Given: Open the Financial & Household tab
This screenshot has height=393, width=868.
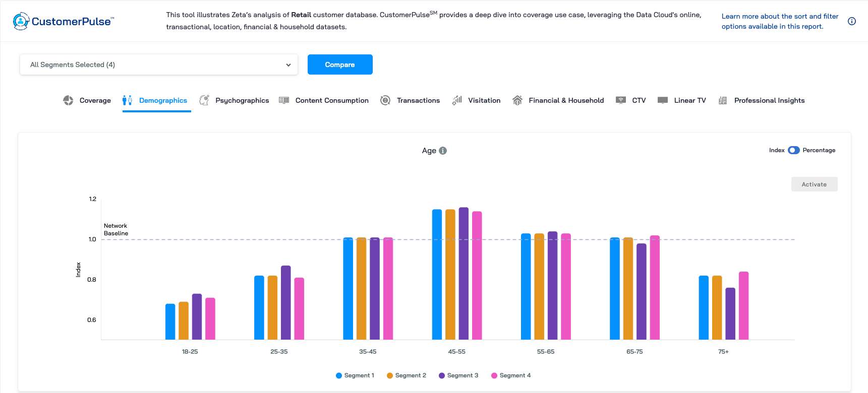Looking at the screenshot, I should [558, 100].
